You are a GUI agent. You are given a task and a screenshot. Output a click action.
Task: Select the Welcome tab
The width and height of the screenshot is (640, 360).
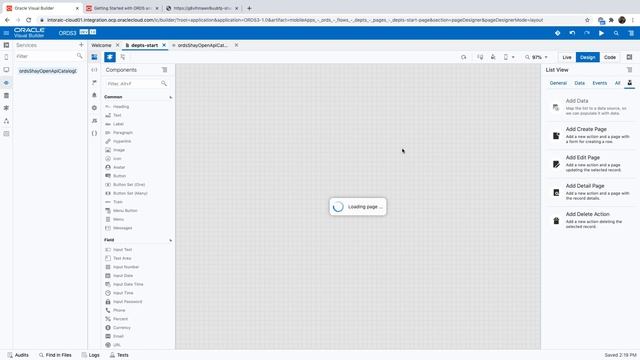(101, 45)
